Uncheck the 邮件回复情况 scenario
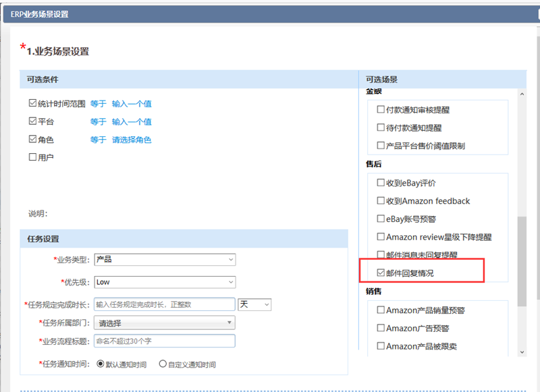540x392 pixels. tap(380, 273)
